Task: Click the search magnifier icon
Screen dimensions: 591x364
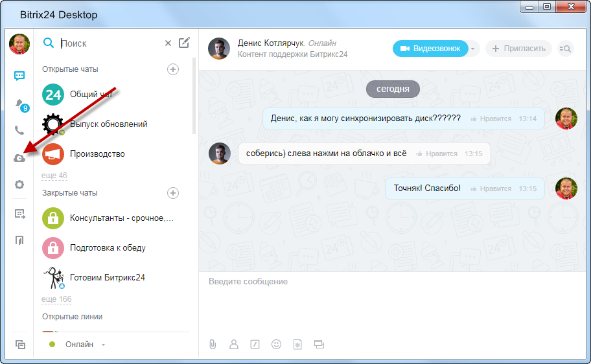Action: click(x=48, y=43)
